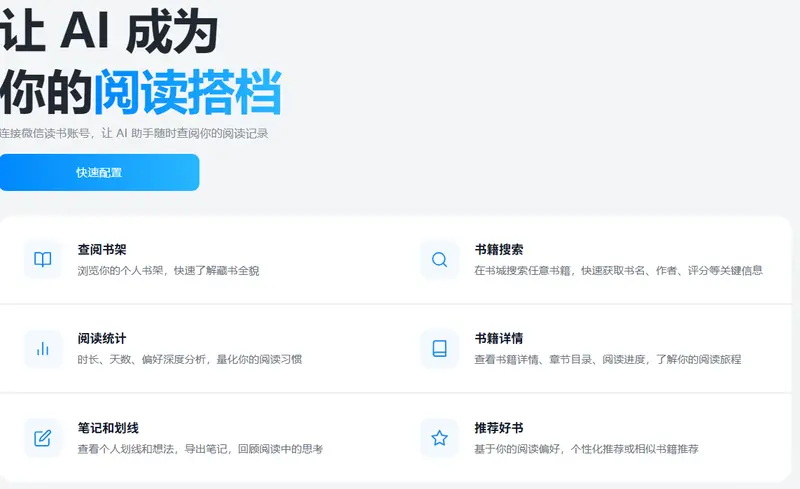This screenshot has width=800, height=489.
Task: Open the 笔记和划线 edit pencil icon
Action: point(43,438)
